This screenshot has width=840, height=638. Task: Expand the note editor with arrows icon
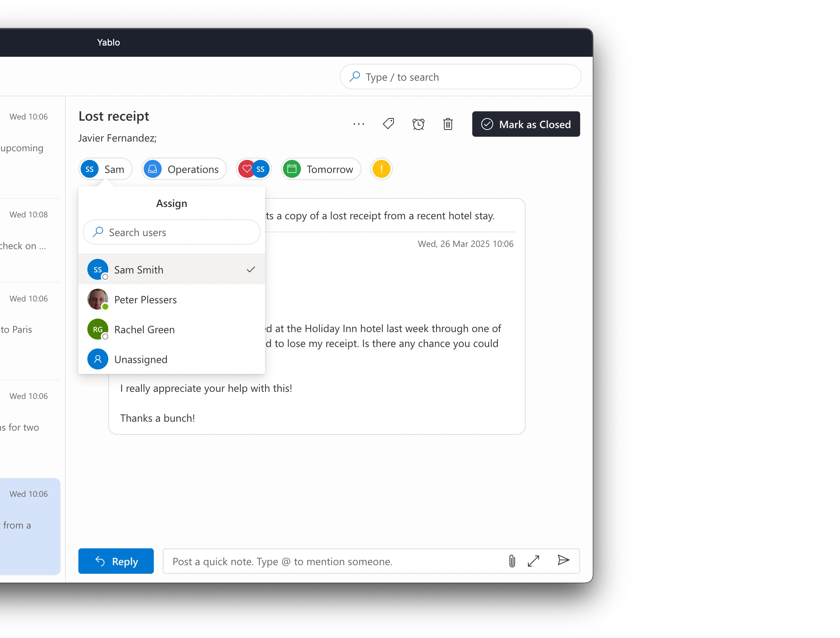click(533, 561)
